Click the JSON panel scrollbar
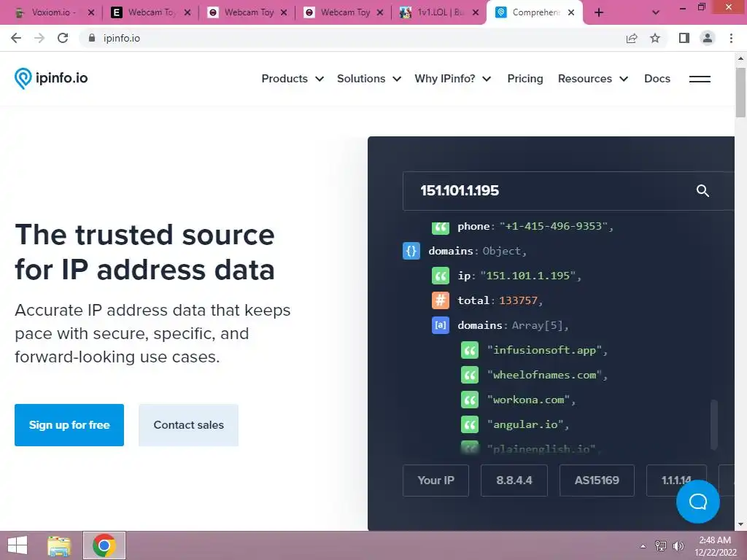The image size is (747, 560). pos(713,425)
